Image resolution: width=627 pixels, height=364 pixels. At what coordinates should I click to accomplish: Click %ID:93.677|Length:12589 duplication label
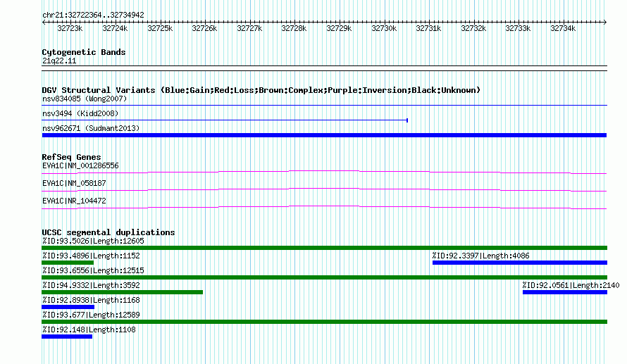tap(91, 315)
